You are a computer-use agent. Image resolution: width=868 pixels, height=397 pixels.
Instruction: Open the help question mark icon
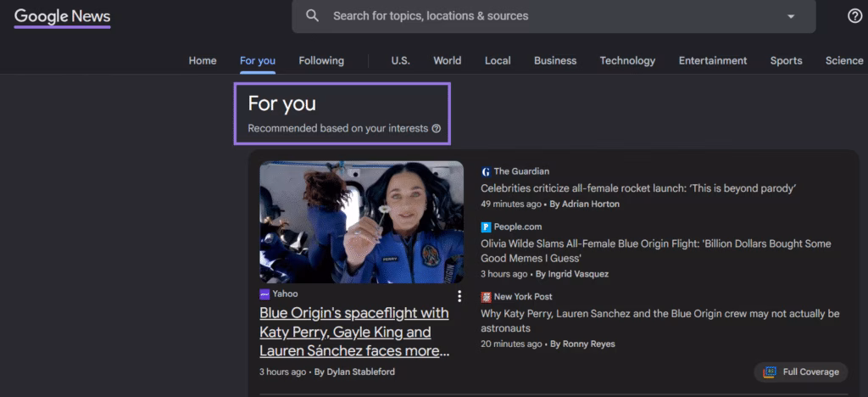[854, 16]
